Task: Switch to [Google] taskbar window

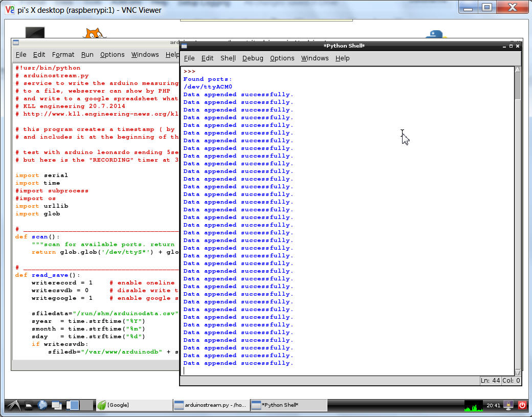Action: (x=133, y=405)
